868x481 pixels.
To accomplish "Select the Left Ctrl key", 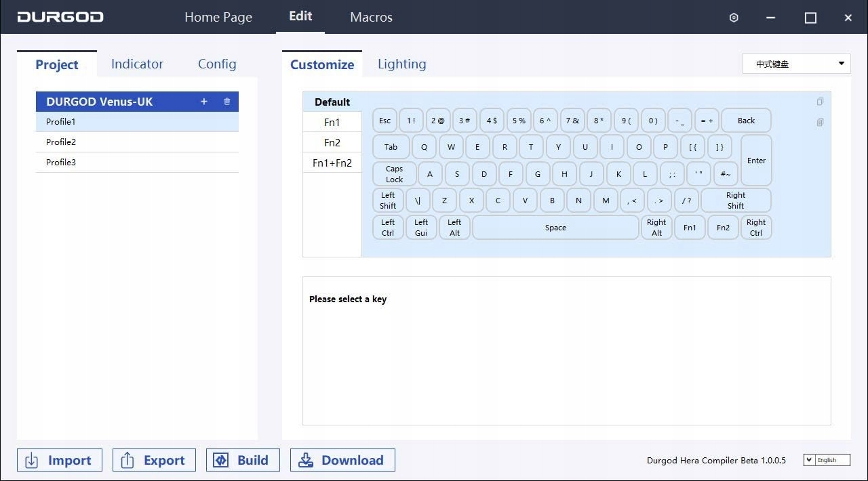I will click(388, 228).
